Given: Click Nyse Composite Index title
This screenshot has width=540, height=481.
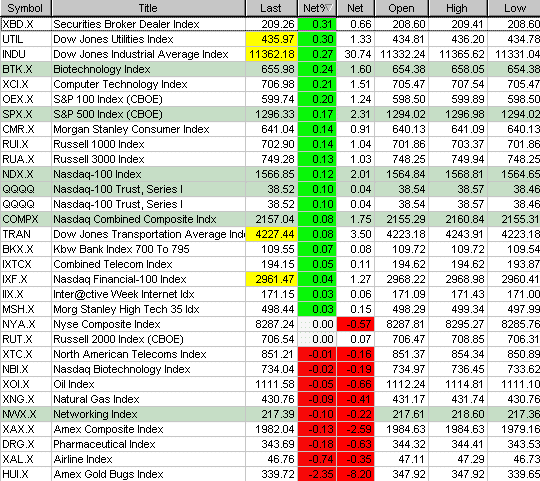Looking at the screenshot, I should point(107,324).
